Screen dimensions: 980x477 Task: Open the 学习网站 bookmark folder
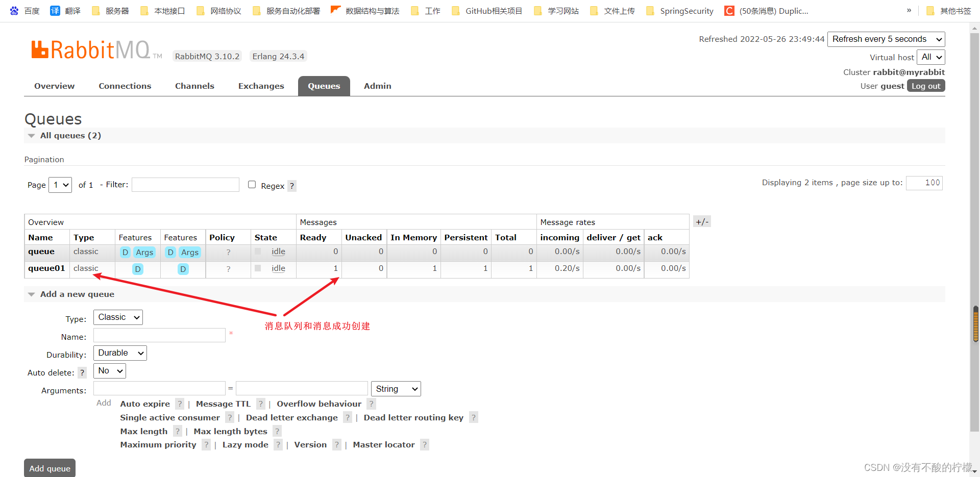556,11
